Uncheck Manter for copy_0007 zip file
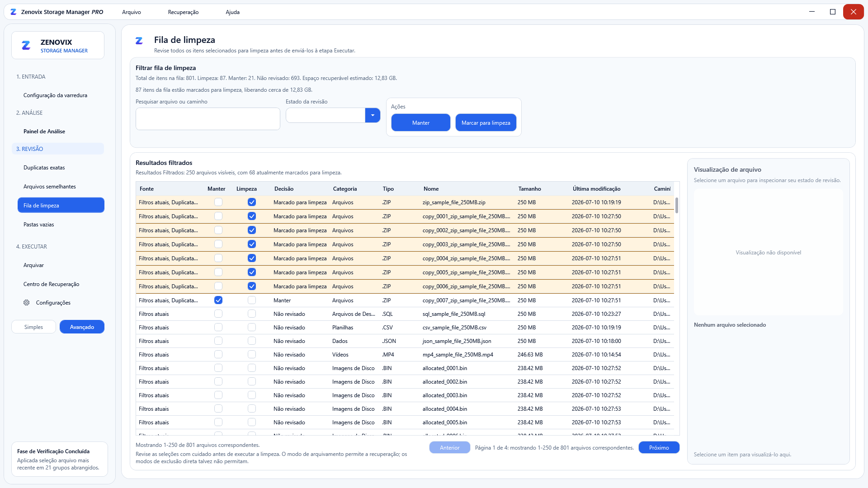 [x=218, y=300]
